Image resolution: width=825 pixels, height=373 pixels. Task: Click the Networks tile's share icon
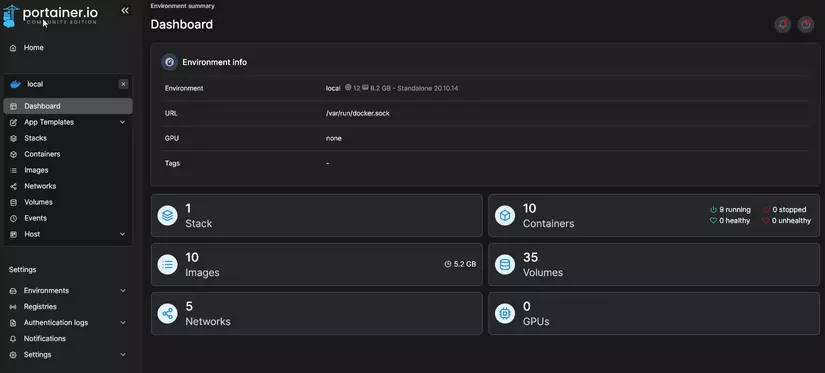167,314
